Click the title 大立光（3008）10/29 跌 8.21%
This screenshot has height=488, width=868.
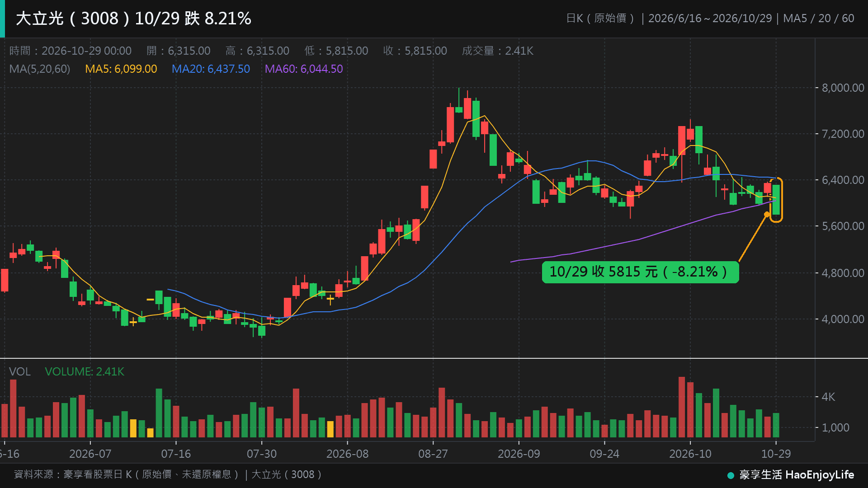pyautogui.click(x=133, y=19)
